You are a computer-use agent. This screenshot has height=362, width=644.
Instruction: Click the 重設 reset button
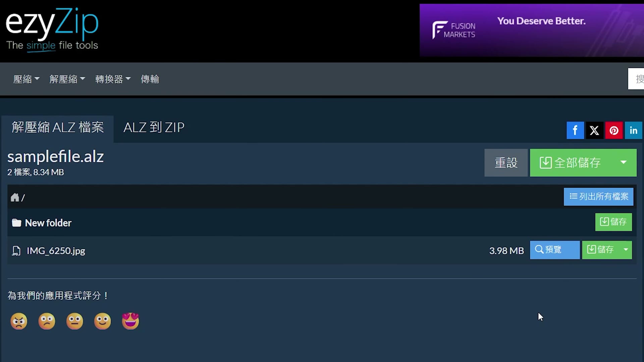[x=506, y=163]
